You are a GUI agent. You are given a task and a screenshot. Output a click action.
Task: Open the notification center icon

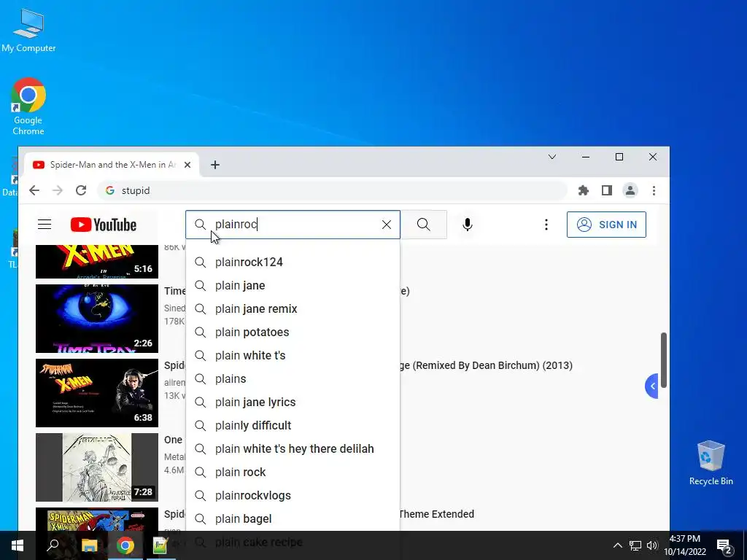tap(724, 546)
